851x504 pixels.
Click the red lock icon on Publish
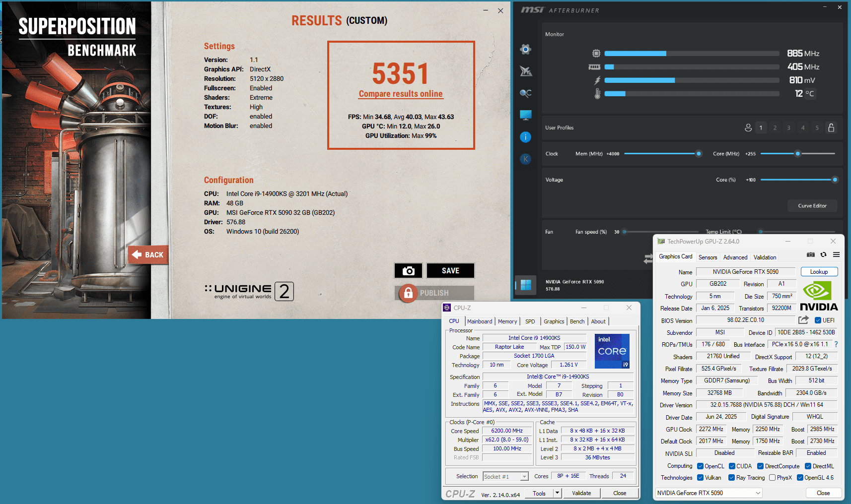408,293
